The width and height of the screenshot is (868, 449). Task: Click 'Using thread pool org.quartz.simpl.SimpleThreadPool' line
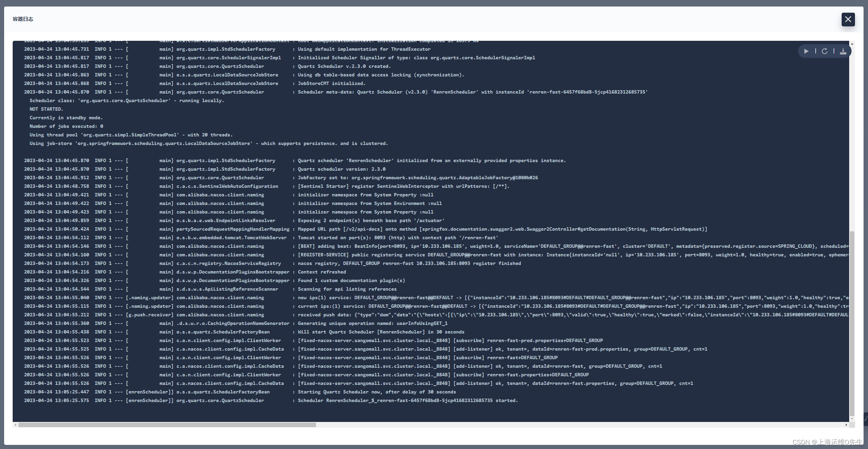(131, 135)
